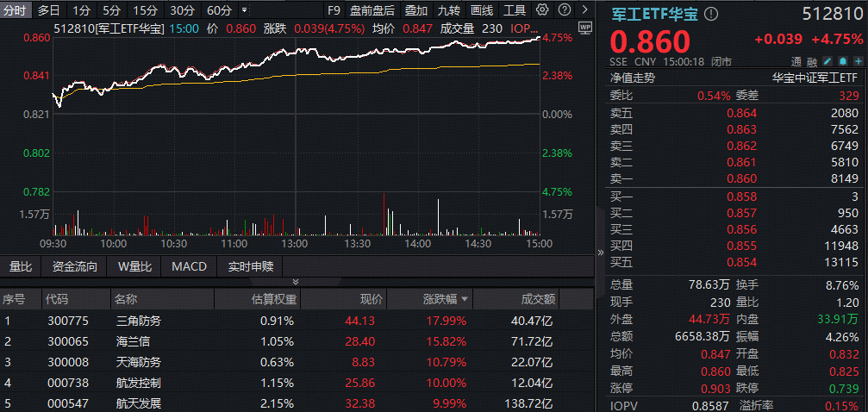Click 画线 drawing tools button
868x412 pixels.
(x=483, y=10)
